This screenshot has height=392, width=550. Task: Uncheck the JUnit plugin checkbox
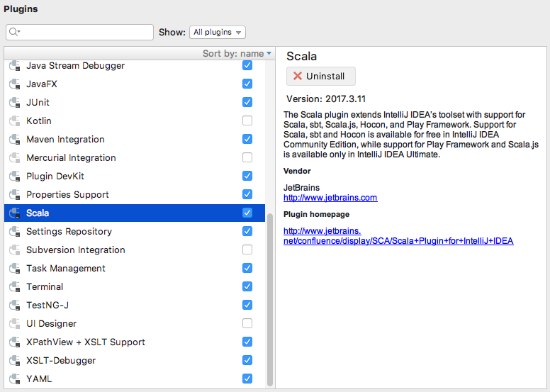tap(247, 102)
